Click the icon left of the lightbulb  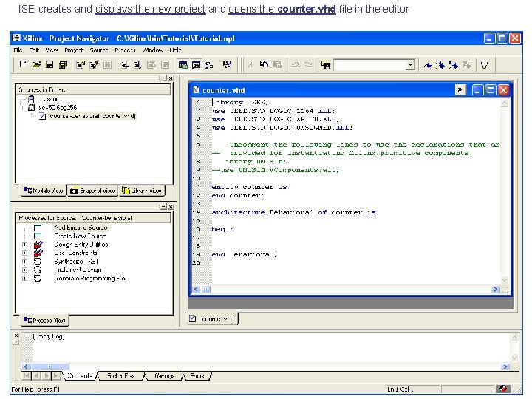(x=467, y=64)
